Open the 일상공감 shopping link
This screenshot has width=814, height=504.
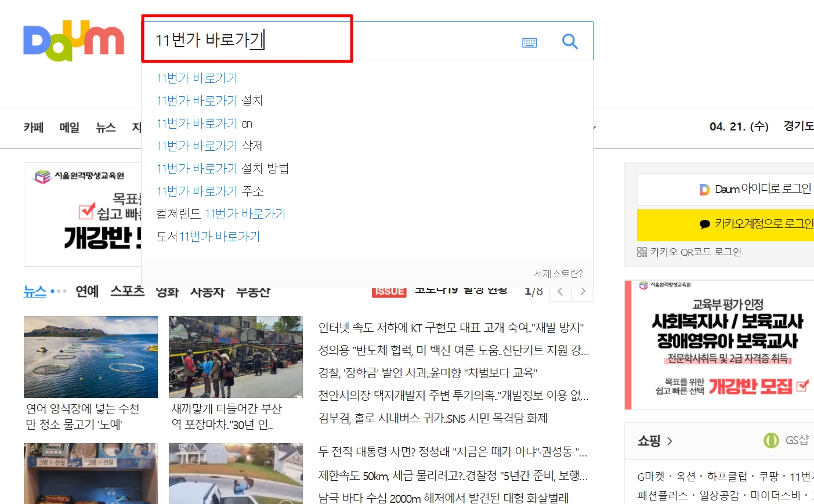click(x=719, y=495)
